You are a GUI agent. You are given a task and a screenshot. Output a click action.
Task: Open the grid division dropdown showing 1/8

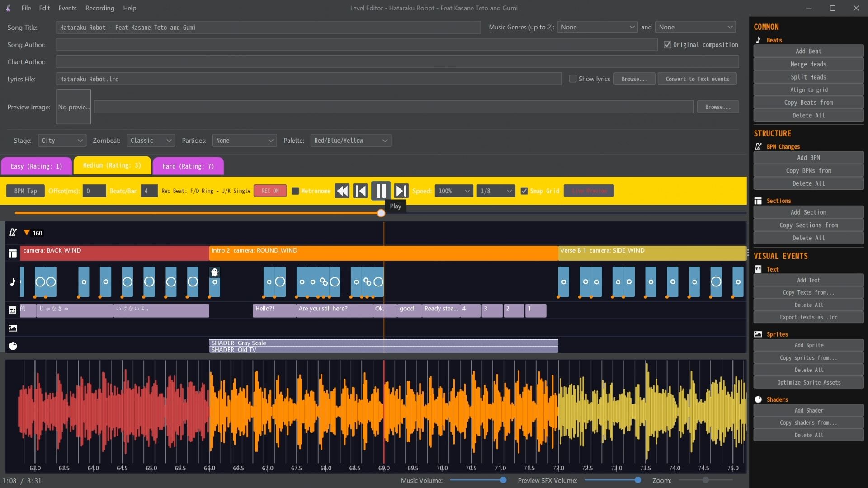tap(496, 191)
